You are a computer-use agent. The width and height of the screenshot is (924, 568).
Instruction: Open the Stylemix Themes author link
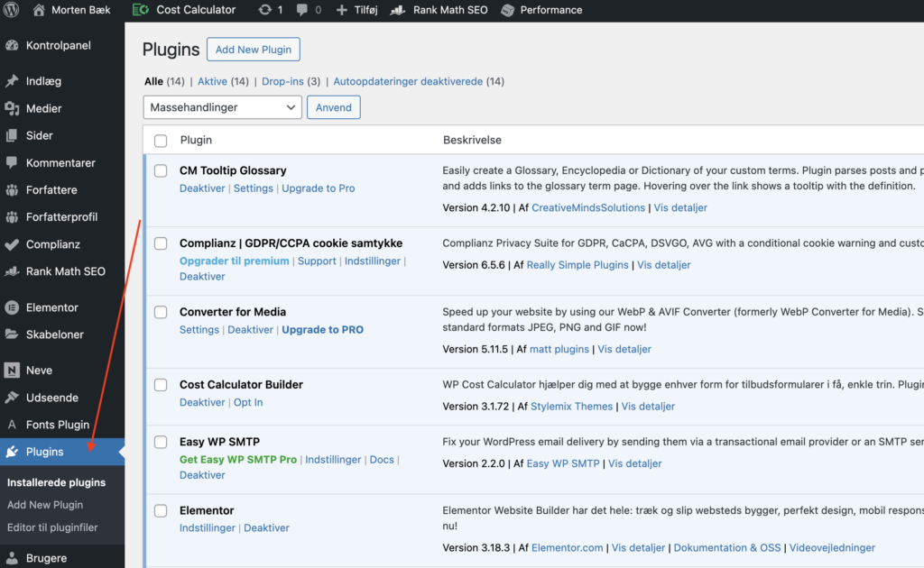point(571,406)
